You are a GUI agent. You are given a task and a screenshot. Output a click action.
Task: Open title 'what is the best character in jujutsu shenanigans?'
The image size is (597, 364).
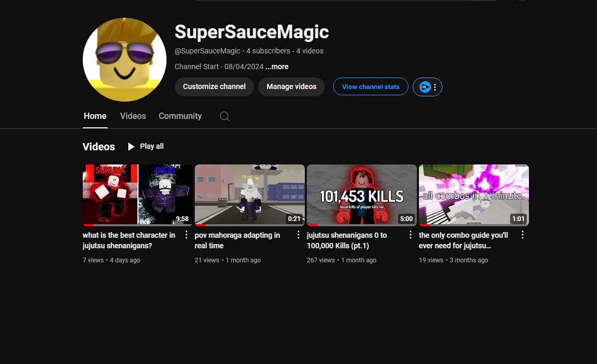pos(129,240)
